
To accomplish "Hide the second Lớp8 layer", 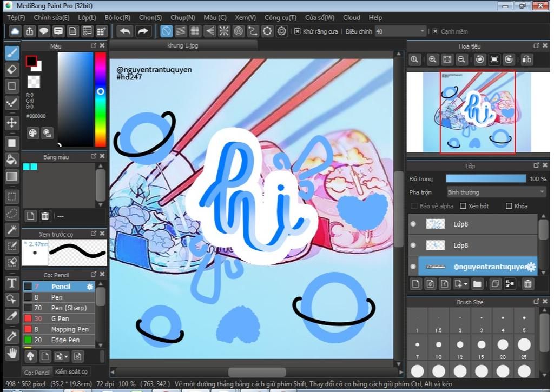I will 413,245.
